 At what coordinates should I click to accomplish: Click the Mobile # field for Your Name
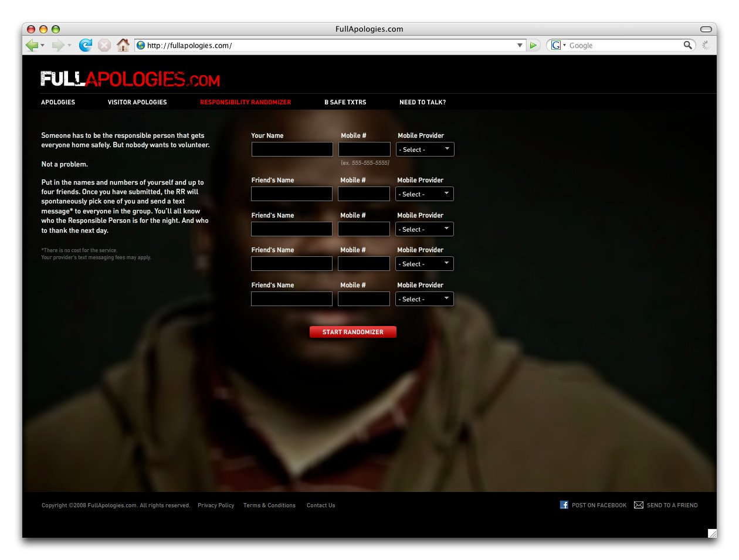point(364,150)
